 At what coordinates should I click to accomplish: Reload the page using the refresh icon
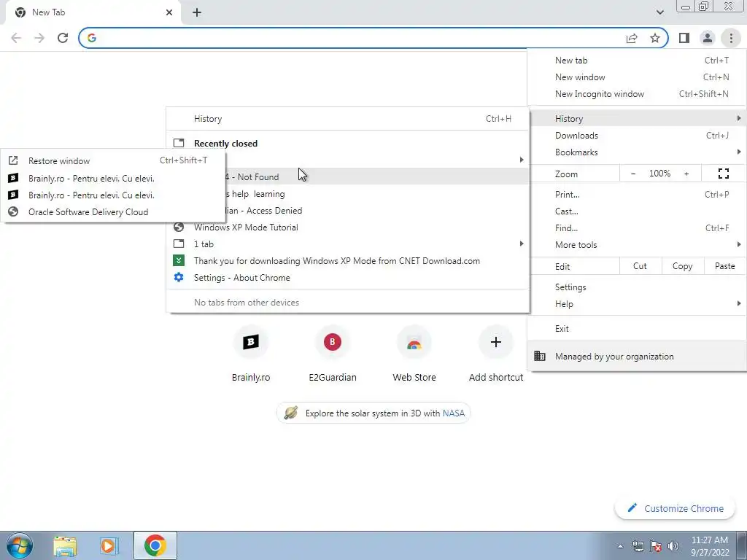coord(63,38)
